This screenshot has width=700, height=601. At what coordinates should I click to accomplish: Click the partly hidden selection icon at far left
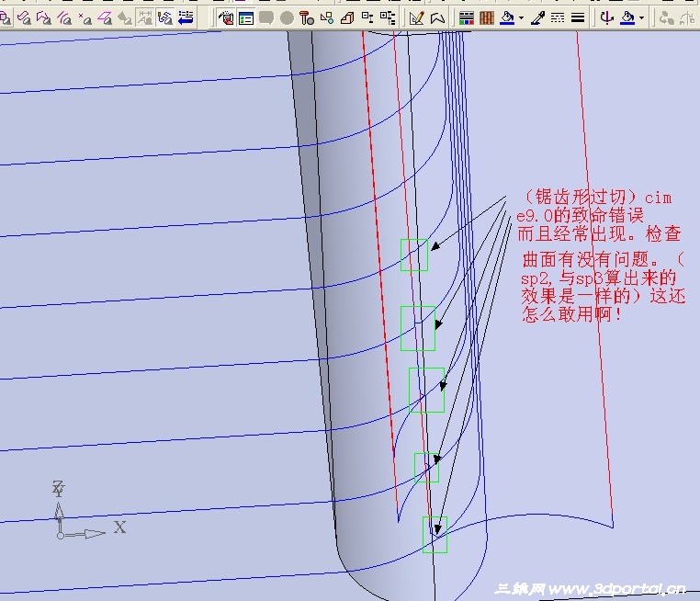tap(6, 17)
